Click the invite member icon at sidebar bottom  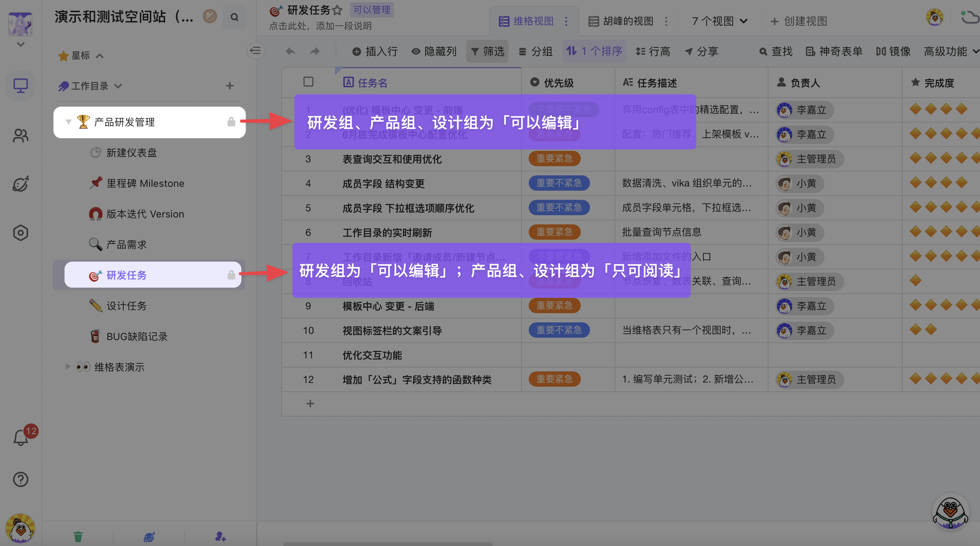220,536
